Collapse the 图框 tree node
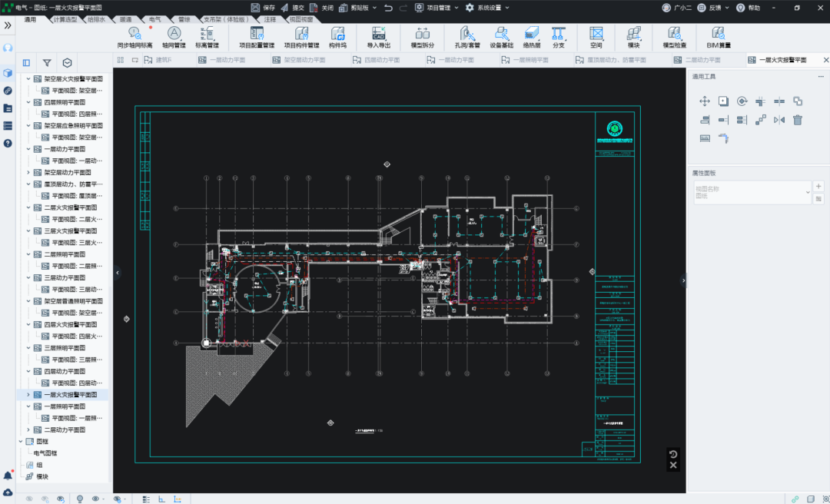Screen dimensions: 830x504 click(22, 442)
